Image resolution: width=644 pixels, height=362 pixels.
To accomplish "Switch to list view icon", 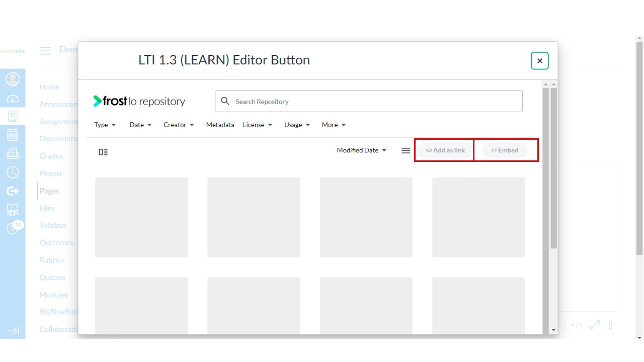I will coord(406,150).
